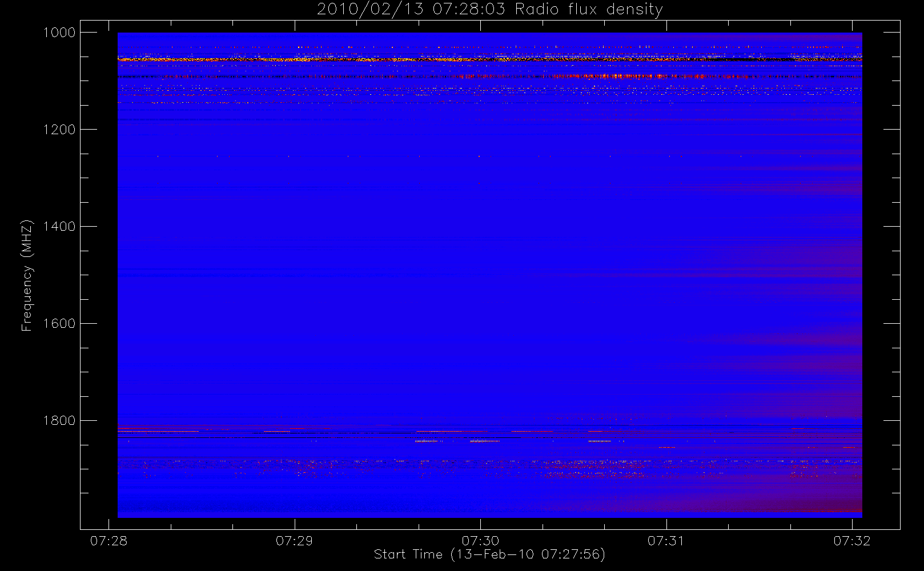This screenshot has height=571, width=924.
Task: Click the plot title '2010/02/13 07:28:03 Radio flux density'
Action: tap(489, 10)
